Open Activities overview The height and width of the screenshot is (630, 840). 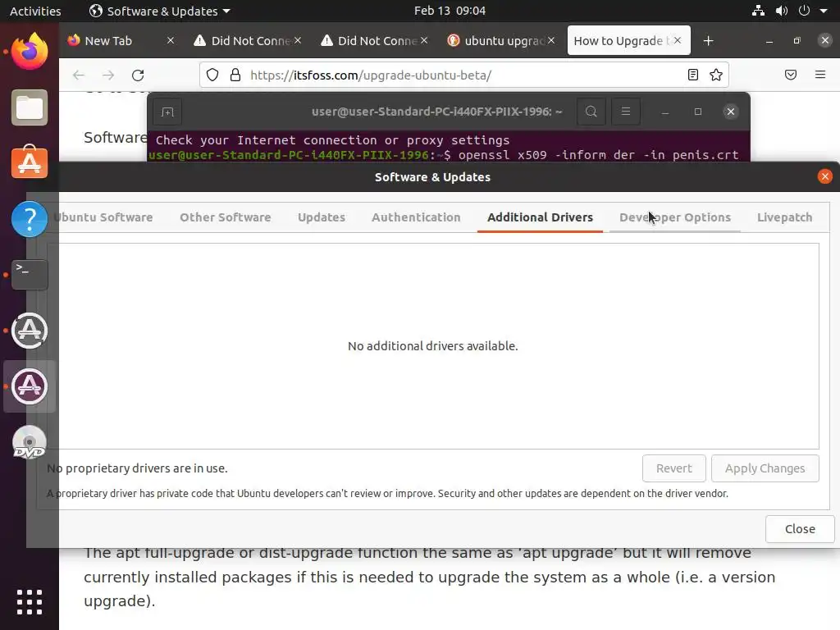point(35,11)
